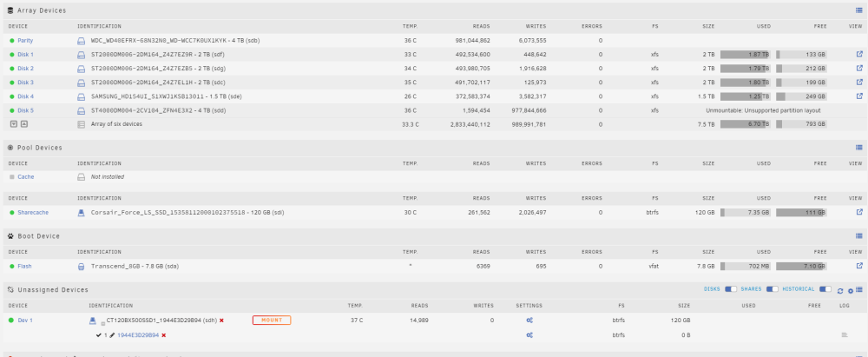Open the Flash boot device link
The width and height of the screenshot is (868, 357).
tap(24, 267)
